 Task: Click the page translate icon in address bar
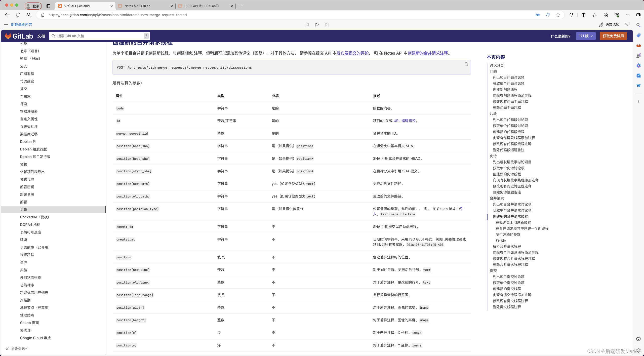click(x=538, y=15)
